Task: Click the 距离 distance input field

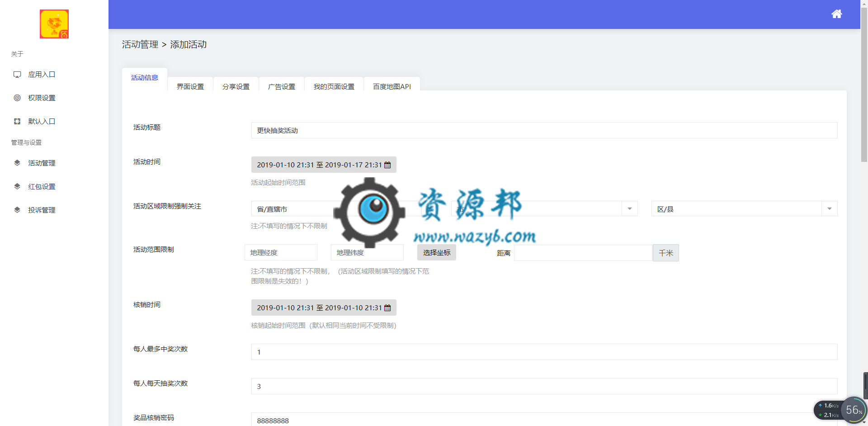Action: coord(583,253)
